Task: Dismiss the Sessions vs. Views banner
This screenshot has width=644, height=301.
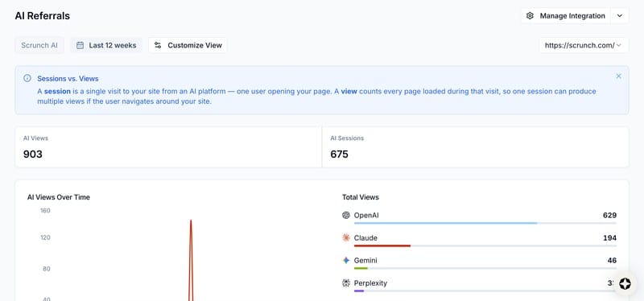Action: 618,76
